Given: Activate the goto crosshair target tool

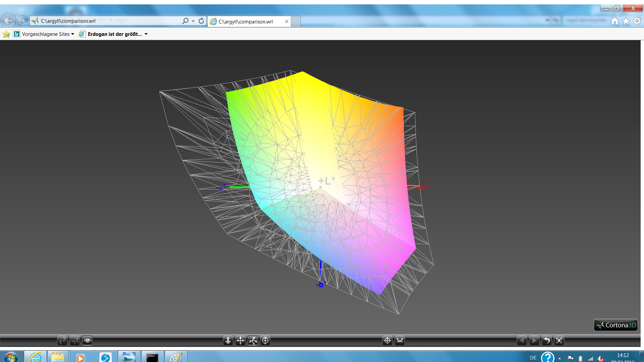Looking at the screenshot, I should pyautogui.click(x=387, y=341).
